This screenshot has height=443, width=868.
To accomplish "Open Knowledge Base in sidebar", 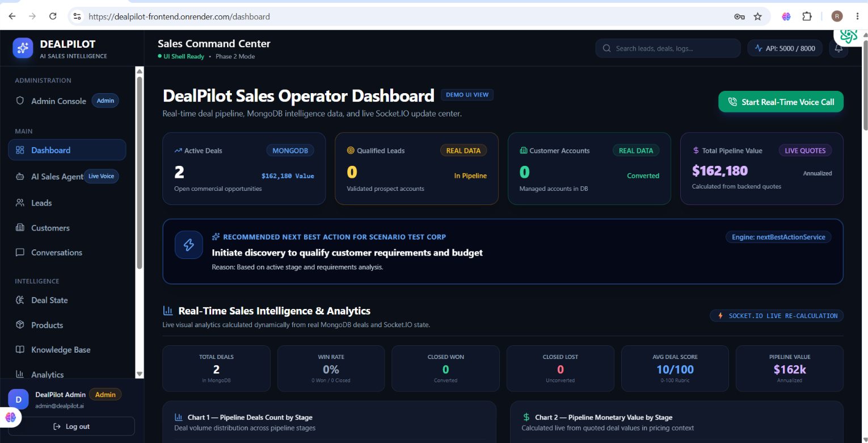I will (x=67, y=349).
